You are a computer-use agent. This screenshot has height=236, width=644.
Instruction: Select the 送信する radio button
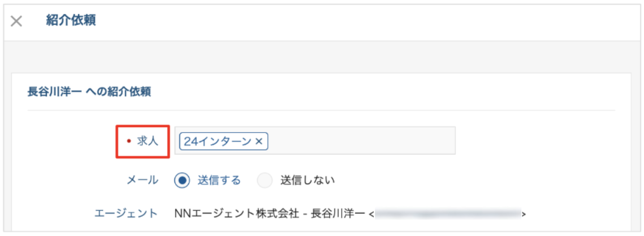pyautogui.click(x=182, y=180)
